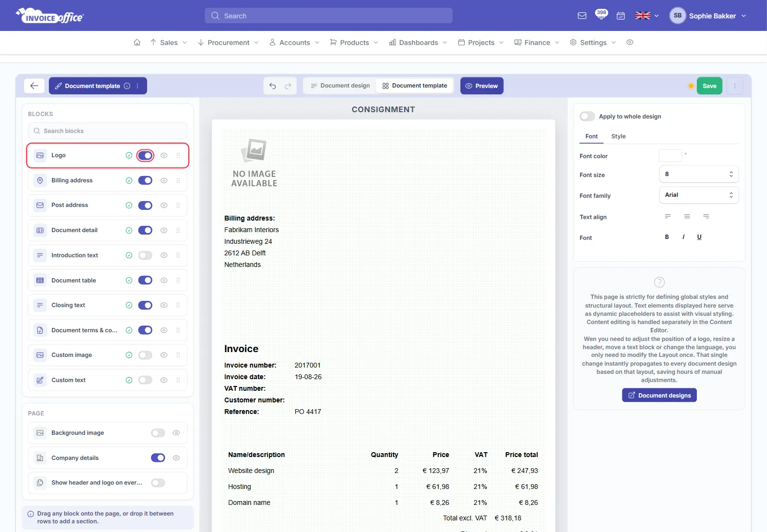Screen dimensions: 767x532
Task: Click the Document detail block icon
Action: tap(40, 230)
